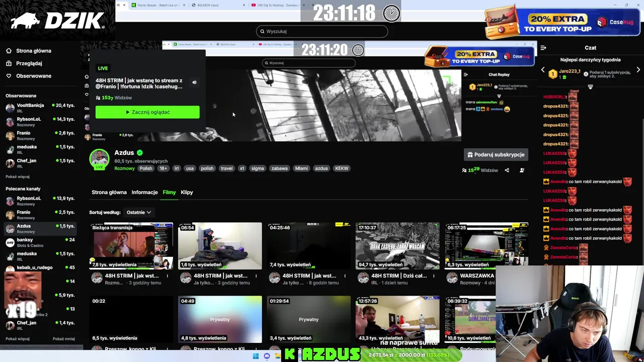Open meduska under Polecane kanały
644x362 pixels.
(40, 256)
